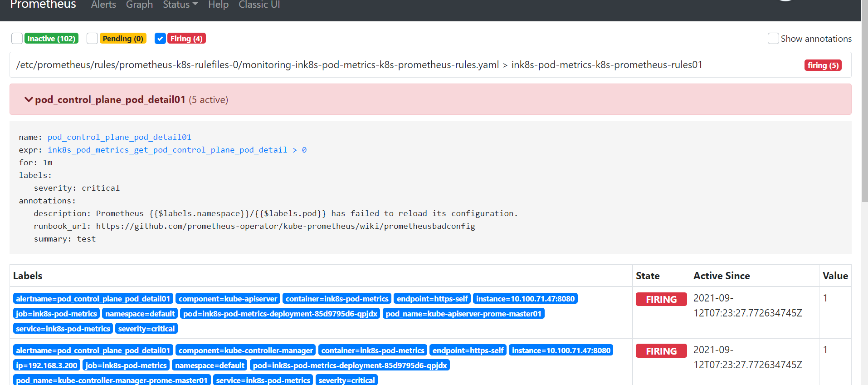This screenshot has height=385, width=868.
Task: Click the severity=critical label in kube-apiserver row
Action: [146, 329]
